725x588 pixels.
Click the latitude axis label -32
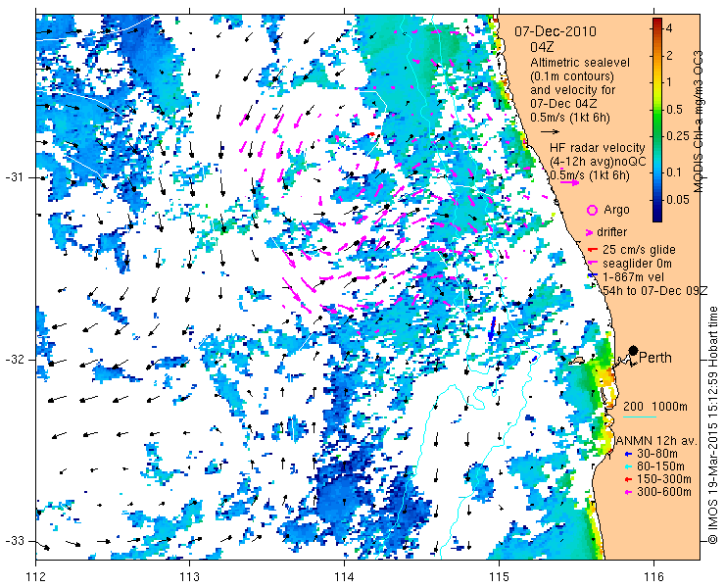pyautogui.click(x=14, y=360)
